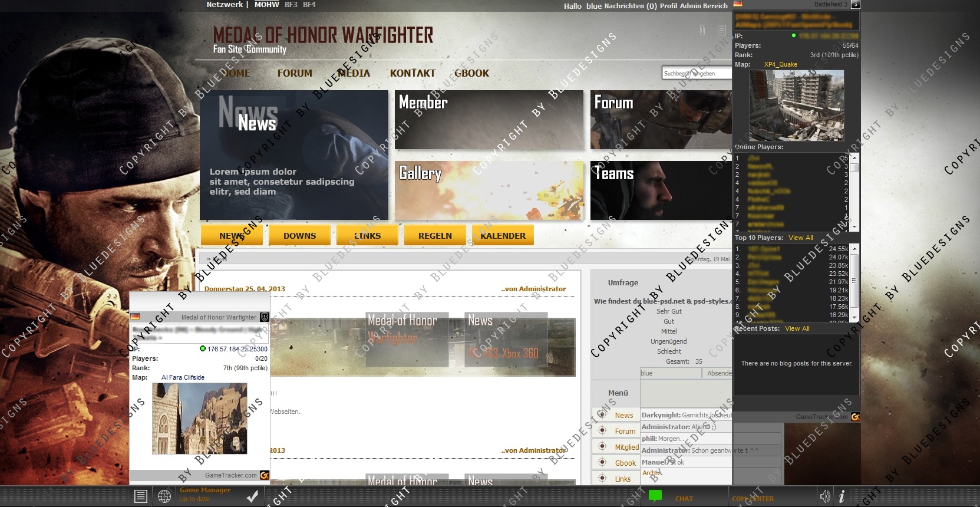Screen dimensions: 980x507
Task: Open the Teams feature tile
Action: click(x=661, y=190)
